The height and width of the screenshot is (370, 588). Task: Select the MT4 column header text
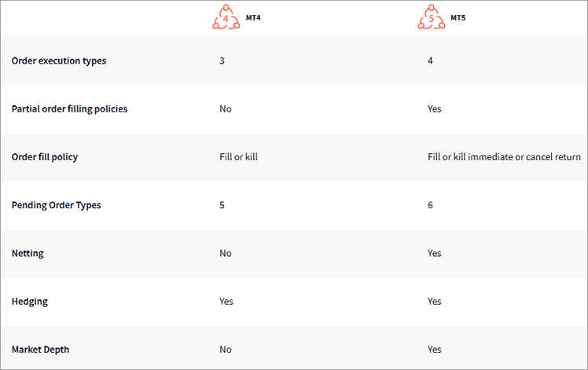[x=253, y=15]
